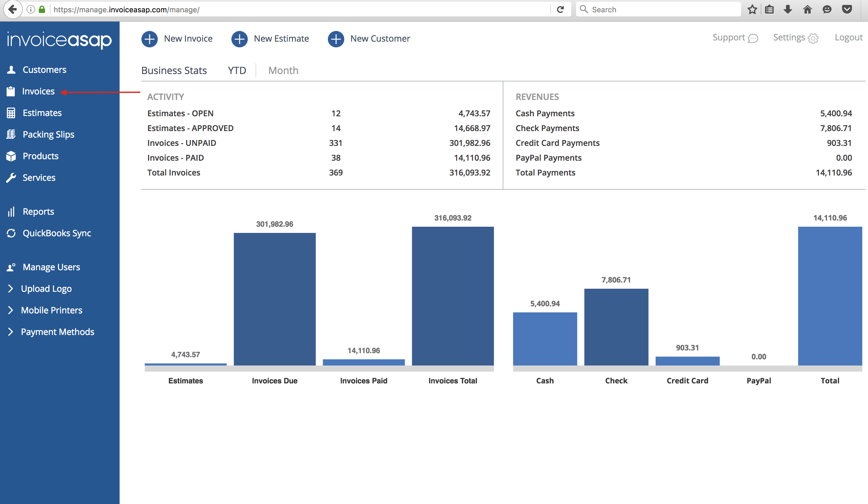Switch stats to Month view
Viewport: 868px width, 504px height.
point(283,70)
